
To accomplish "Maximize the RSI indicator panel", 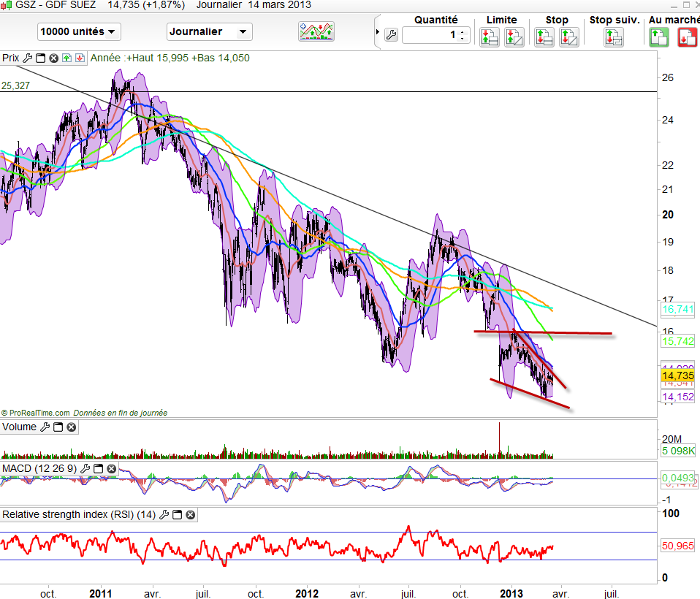I will (177, 515).
